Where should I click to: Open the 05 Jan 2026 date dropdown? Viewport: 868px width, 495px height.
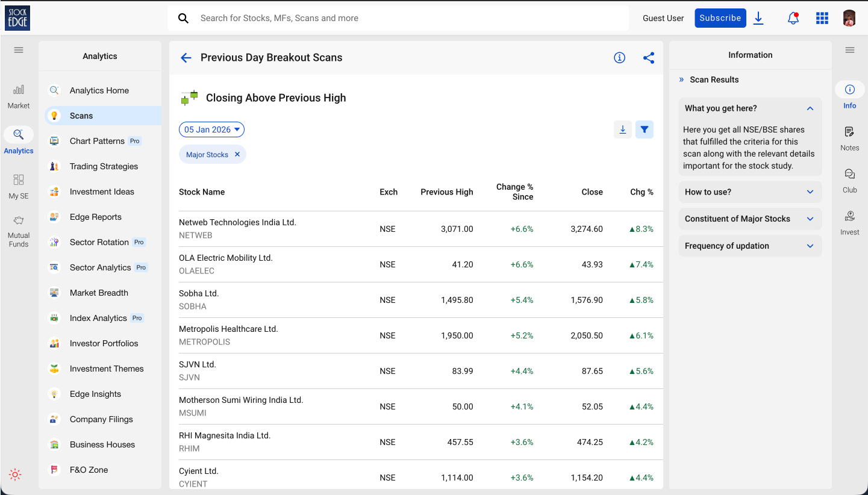(211, 129)
